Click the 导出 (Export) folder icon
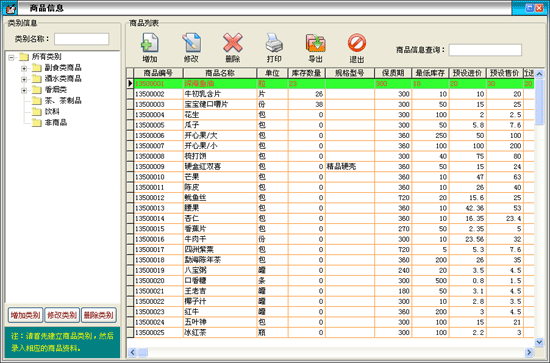 click(315, 43)
